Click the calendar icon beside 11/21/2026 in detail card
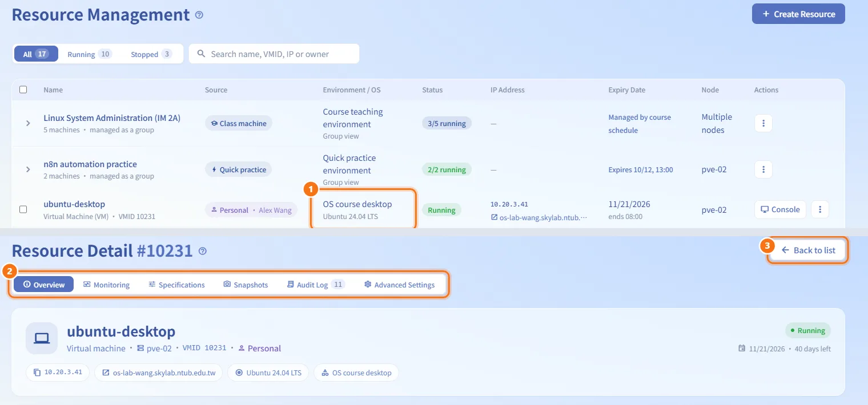This screenshot has height=405, width=868. click(x=742, y=349)
